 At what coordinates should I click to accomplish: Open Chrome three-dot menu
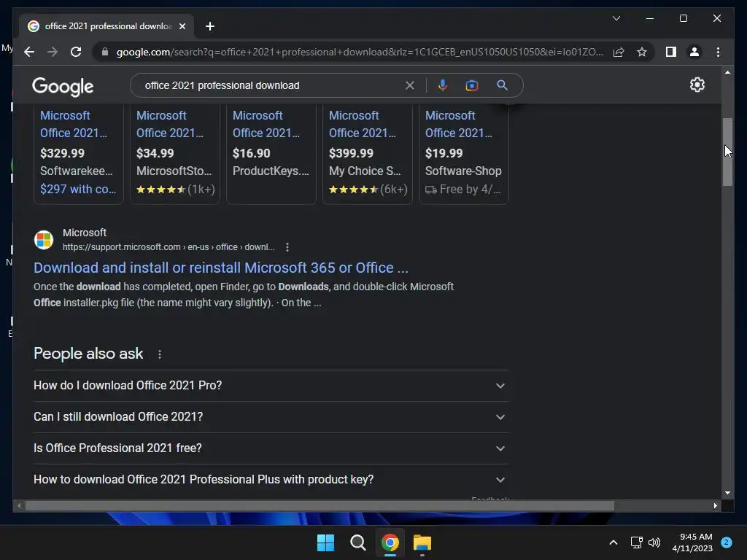pyautogui.click(x=718, y=52)
